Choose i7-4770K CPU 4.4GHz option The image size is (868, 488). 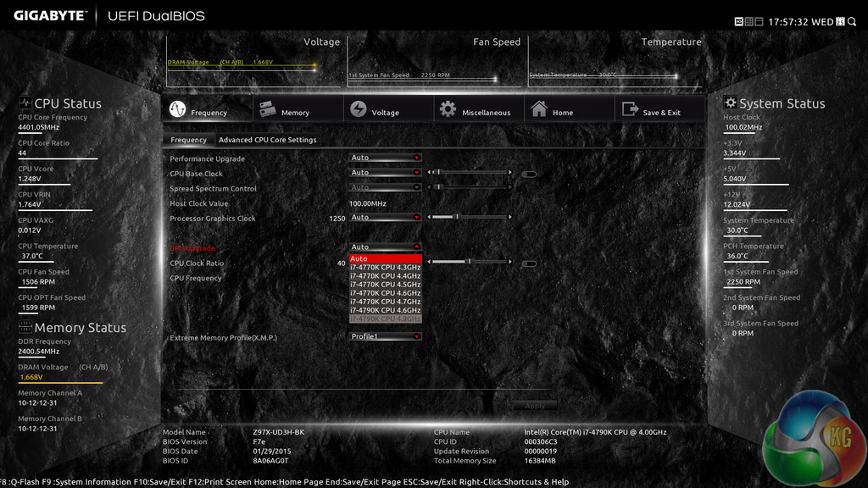(x=386, y=276)
